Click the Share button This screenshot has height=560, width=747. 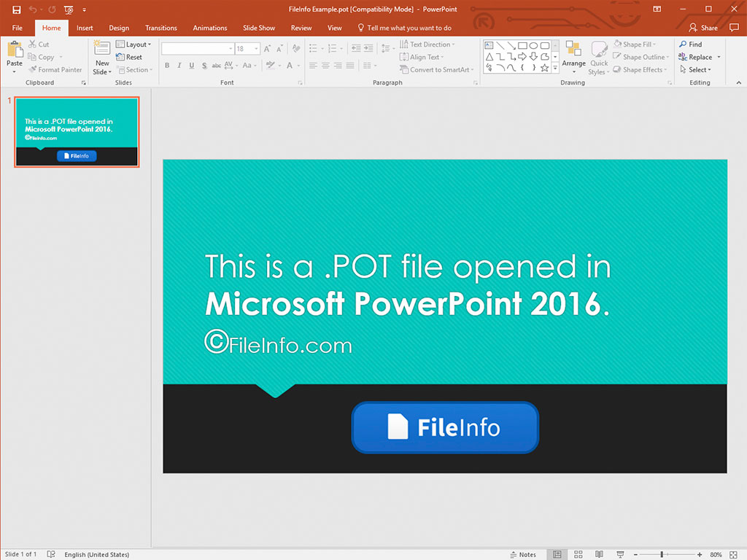tap(703, 28)
